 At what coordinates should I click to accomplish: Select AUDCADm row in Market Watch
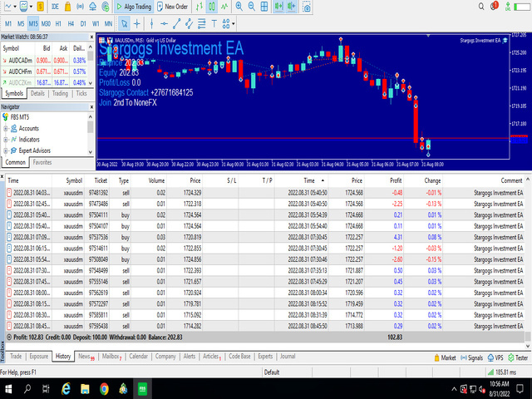click(x=44, y=61)
